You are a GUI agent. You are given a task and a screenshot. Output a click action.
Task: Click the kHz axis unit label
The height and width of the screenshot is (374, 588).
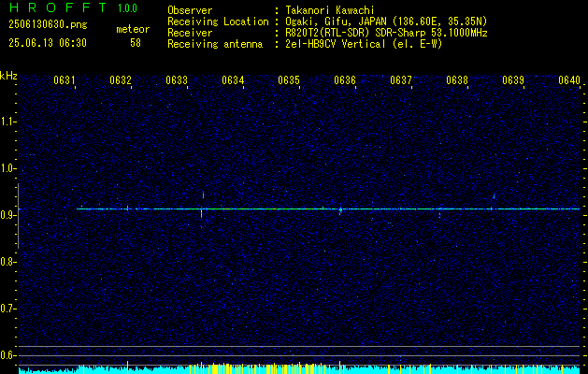point(8,76)
